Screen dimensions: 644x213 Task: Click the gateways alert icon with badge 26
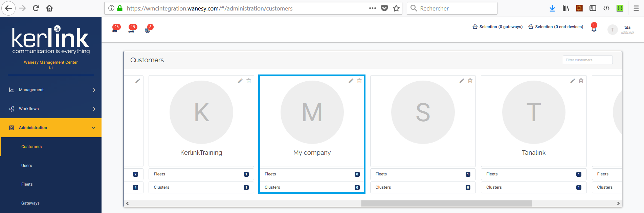coord(115,29)
